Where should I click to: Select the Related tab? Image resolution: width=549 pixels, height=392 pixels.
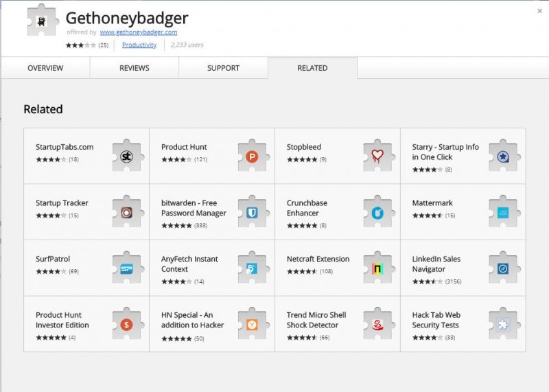coord(312,68)
